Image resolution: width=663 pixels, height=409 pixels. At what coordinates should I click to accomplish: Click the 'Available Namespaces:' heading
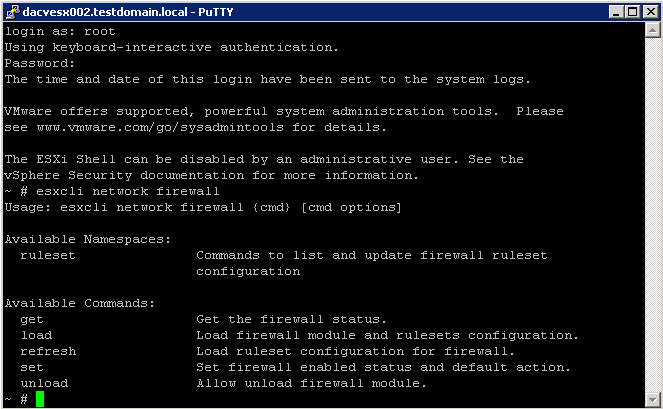click(88, 239)
